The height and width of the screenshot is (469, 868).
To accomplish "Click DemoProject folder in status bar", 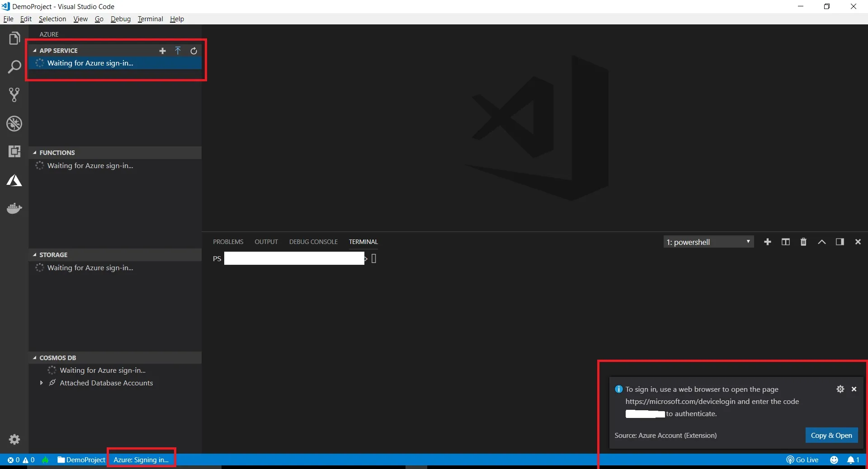I will (x=81, y=460).
